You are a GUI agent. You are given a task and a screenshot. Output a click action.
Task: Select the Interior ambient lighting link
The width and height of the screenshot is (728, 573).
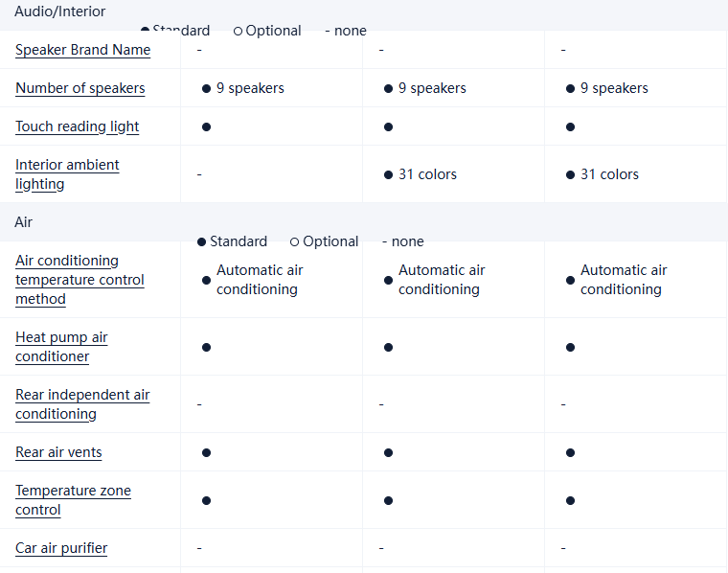(x=67, y=174)
